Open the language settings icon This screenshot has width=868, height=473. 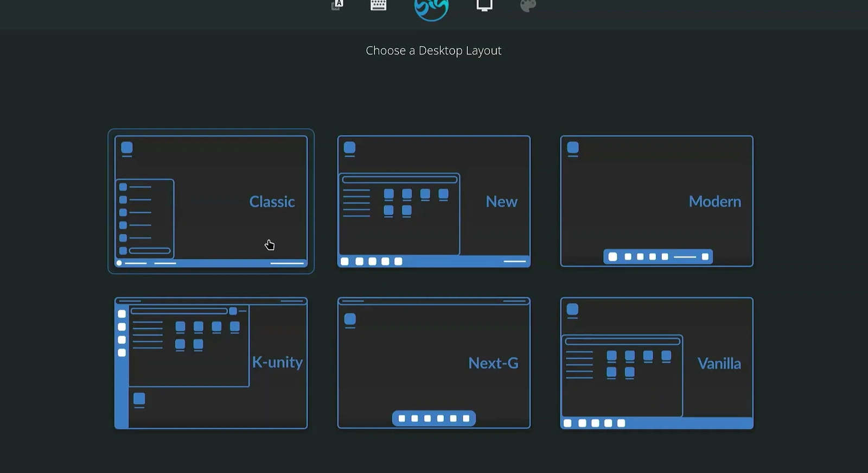click(337, 5)
